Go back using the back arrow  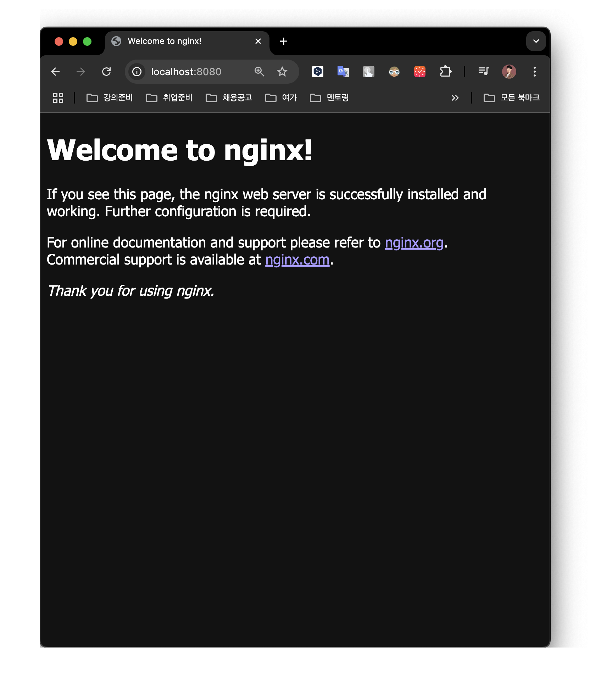pyautogui.click(x=56, y=72)
